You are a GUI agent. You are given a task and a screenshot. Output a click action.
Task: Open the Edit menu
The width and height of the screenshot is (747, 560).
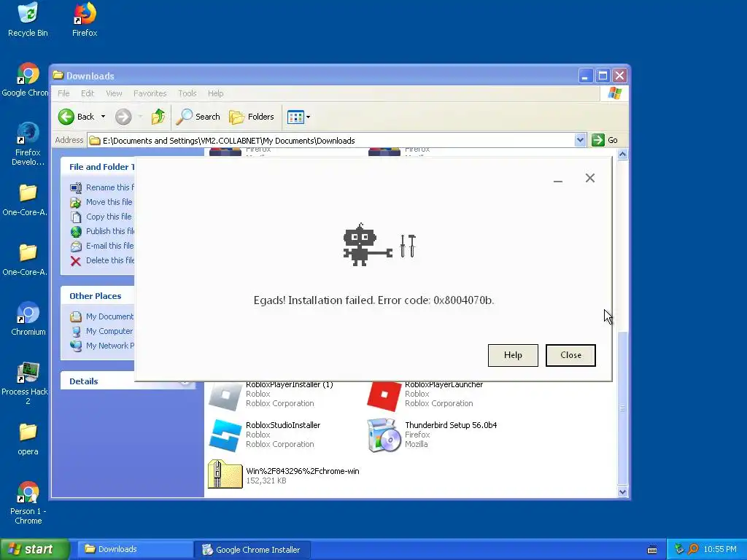[88, 93]
